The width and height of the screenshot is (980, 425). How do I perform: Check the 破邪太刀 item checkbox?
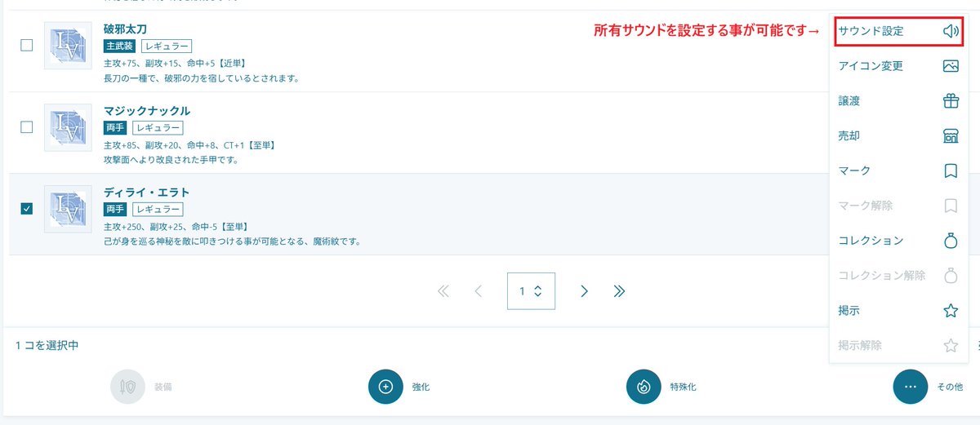coord(26,46)
